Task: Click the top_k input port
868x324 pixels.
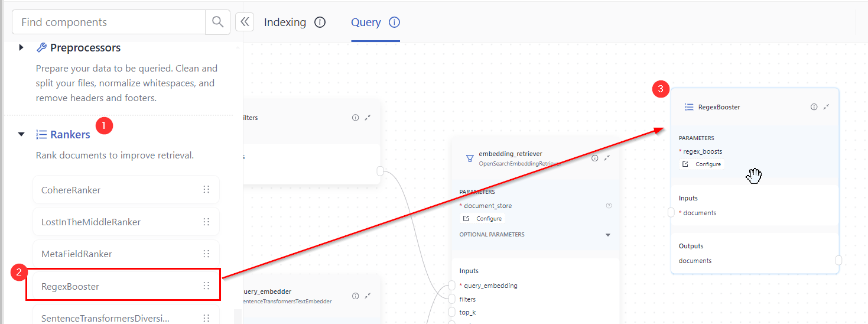Action: pos(452,312)
